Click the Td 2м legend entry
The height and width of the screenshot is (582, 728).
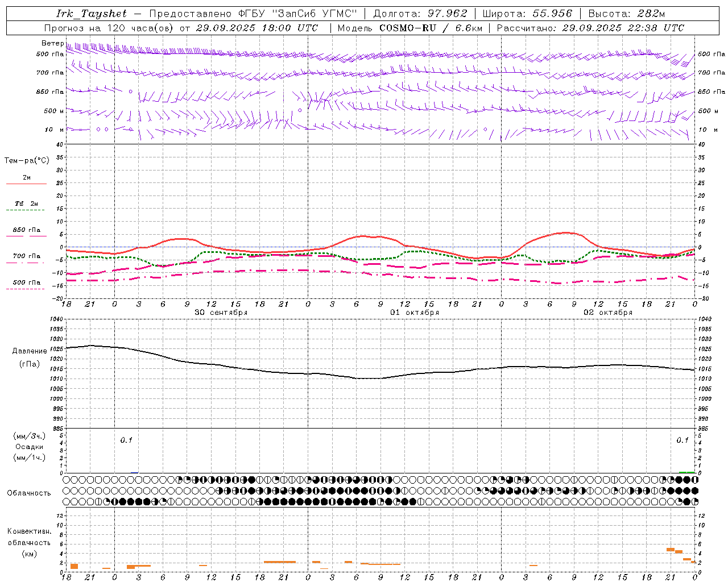click(26, 203)
